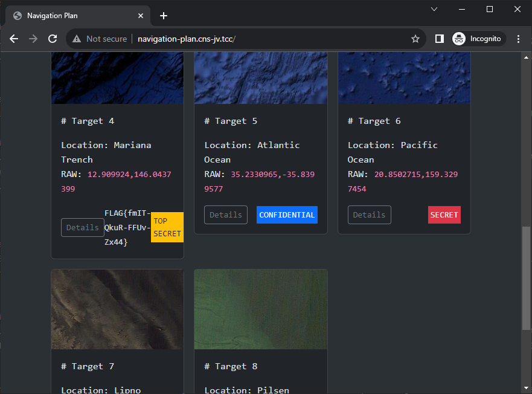Screen dimensions: 532x394
Task: Open the Chrome three-dot menu
Action: pos(518,39)
